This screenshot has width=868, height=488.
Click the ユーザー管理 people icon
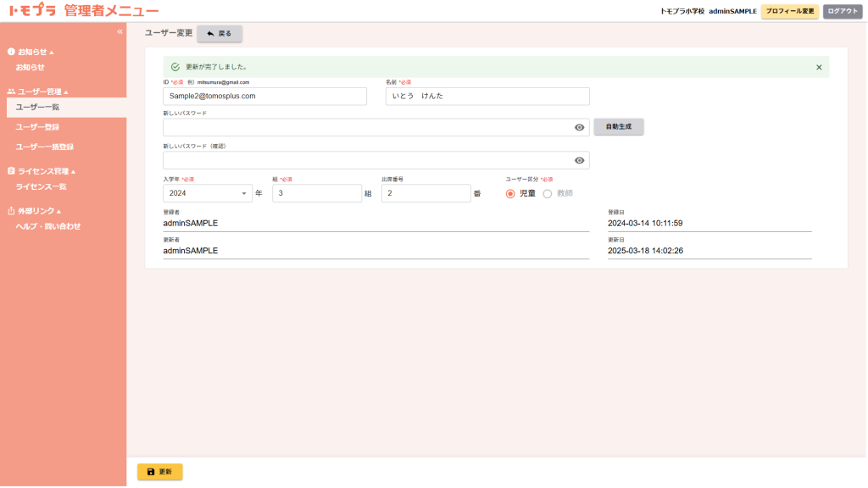pyautogui.click(x=11, y=91)
